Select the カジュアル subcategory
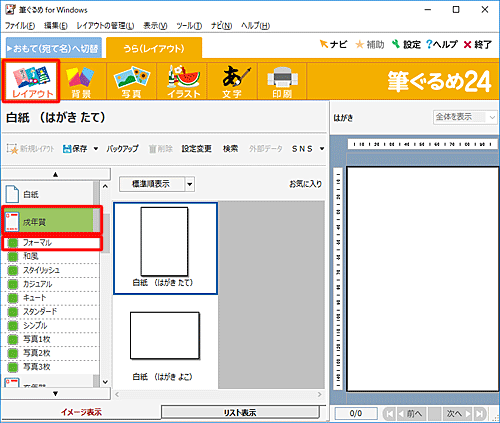The image size is (500, 423). [51, 284]
